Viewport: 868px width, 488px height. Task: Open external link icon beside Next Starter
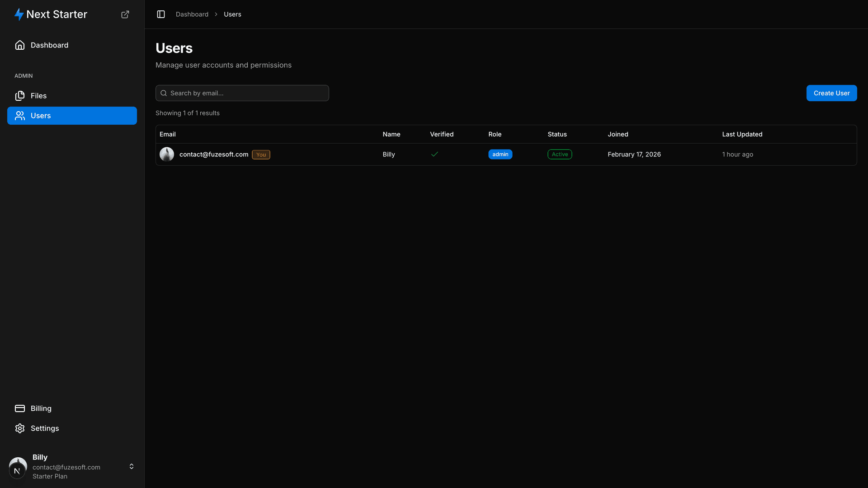point(125,14)
